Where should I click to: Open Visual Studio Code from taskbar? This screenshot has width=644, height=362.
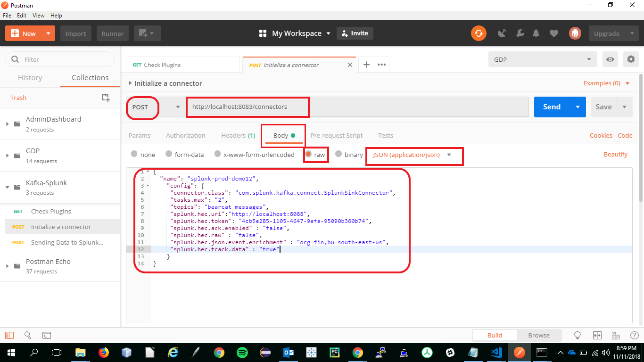tap(496, 352)
